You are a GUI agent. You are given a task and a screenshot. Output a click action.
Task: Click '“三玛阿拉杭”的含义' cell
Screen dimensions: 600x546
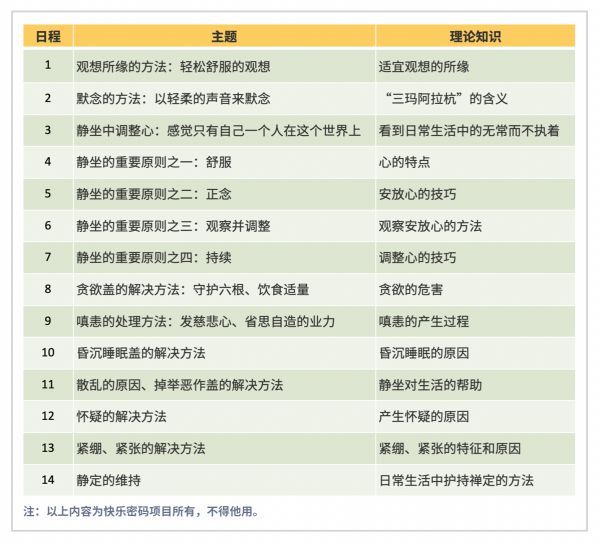click(475, 98)
